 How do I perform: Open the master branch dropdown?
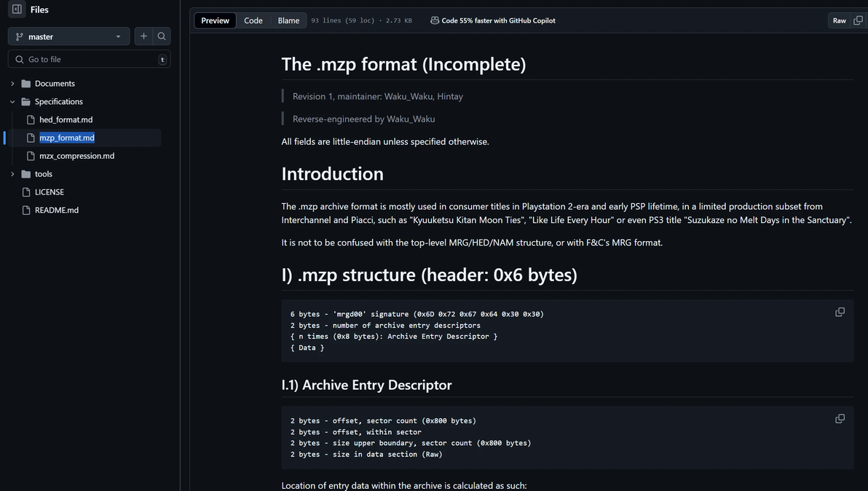[x=68, y=36]
